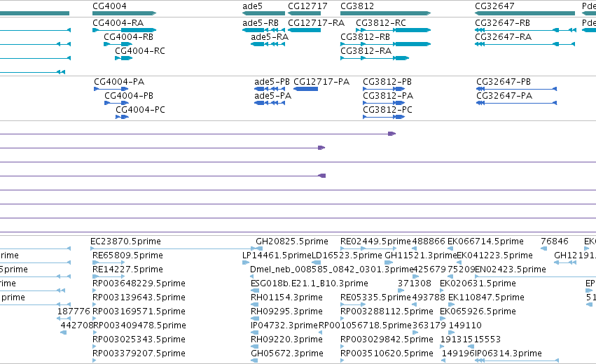Select the CG4004-PC protein feature
Image resolution: width=596 pixels, height=364 pixels.
(122, 117)
